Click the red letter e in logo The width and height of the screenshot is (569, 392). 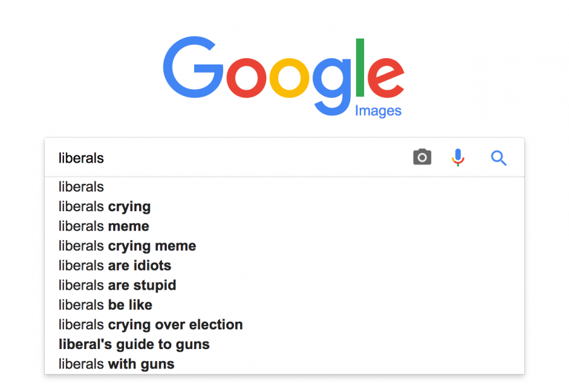[386, 78]
